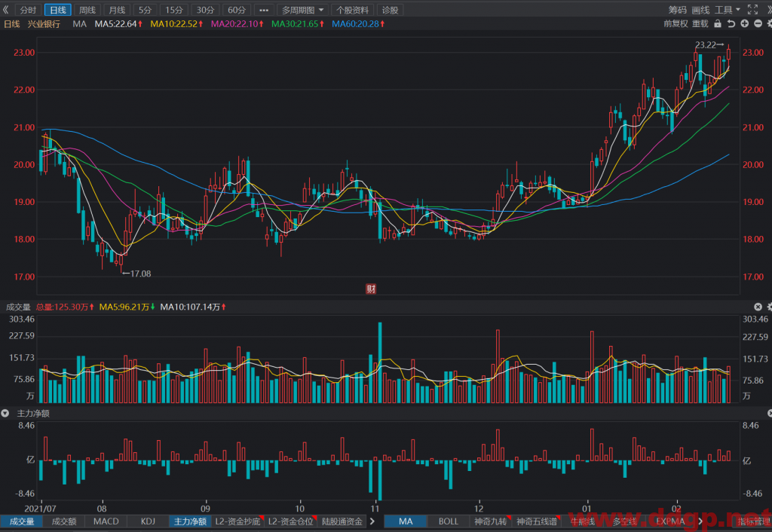Switch main chart to EXPMA
This screenshot has height=532, width=772.
tap(670, 521)
